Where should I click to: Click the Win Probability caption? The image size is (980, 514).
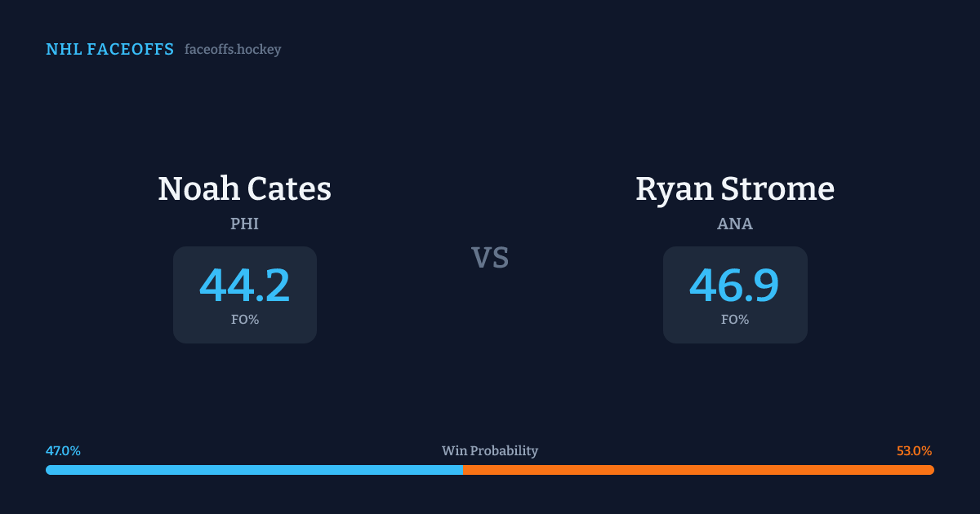click(490, 451)
